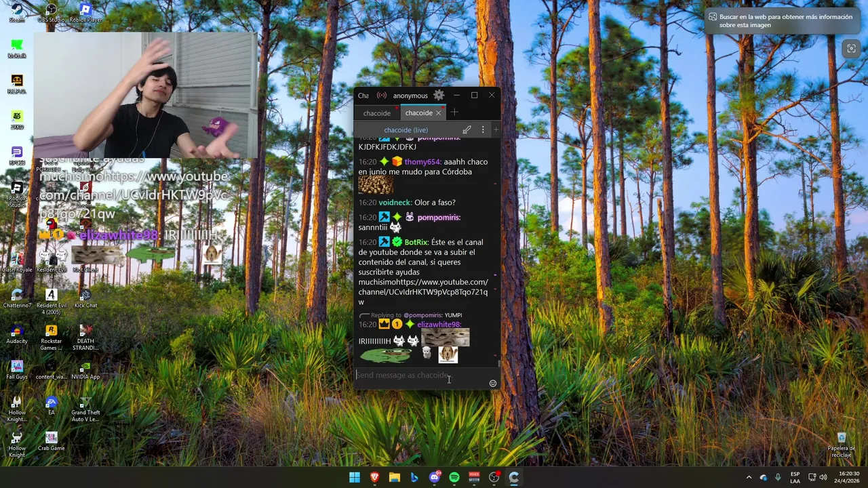Select the Rockstar Games desktop icon

tap(51, 338)
